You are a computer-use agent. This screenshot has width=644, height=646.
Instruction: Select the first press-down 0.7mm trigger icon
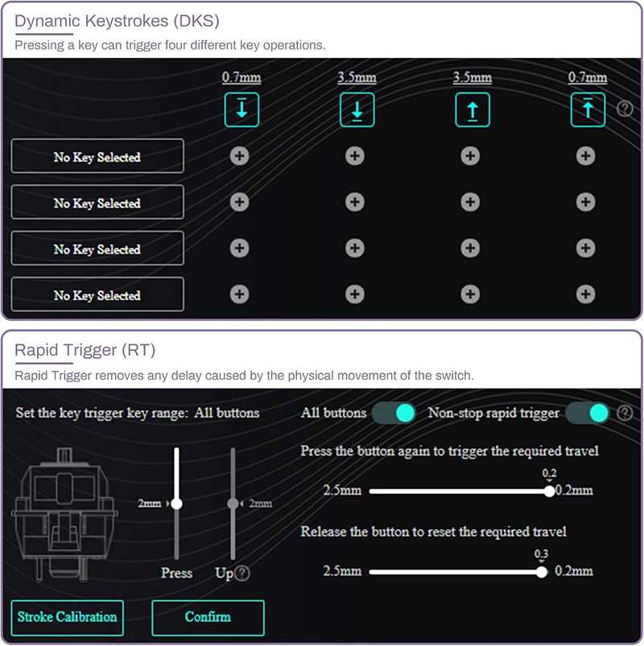coord(242,109)
